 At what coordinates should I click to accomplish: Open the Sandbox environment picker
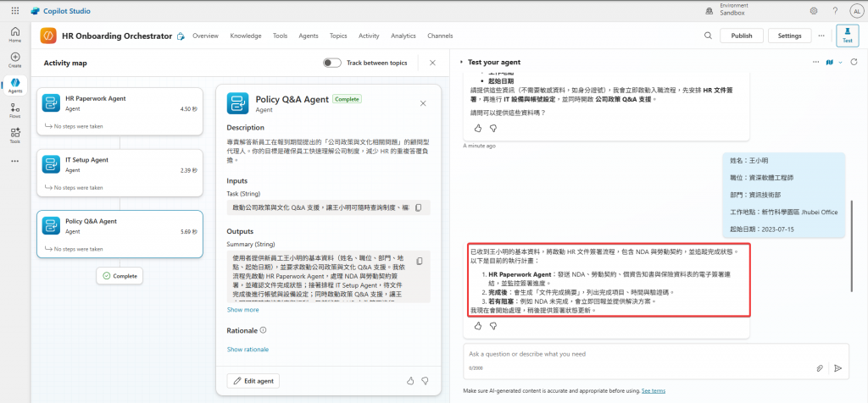tap(727, 8)
